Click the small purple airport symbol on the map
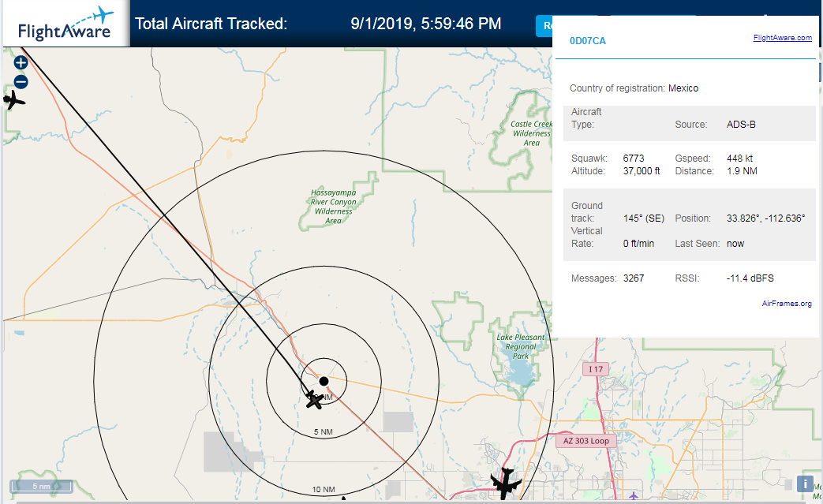 [634, 495]
